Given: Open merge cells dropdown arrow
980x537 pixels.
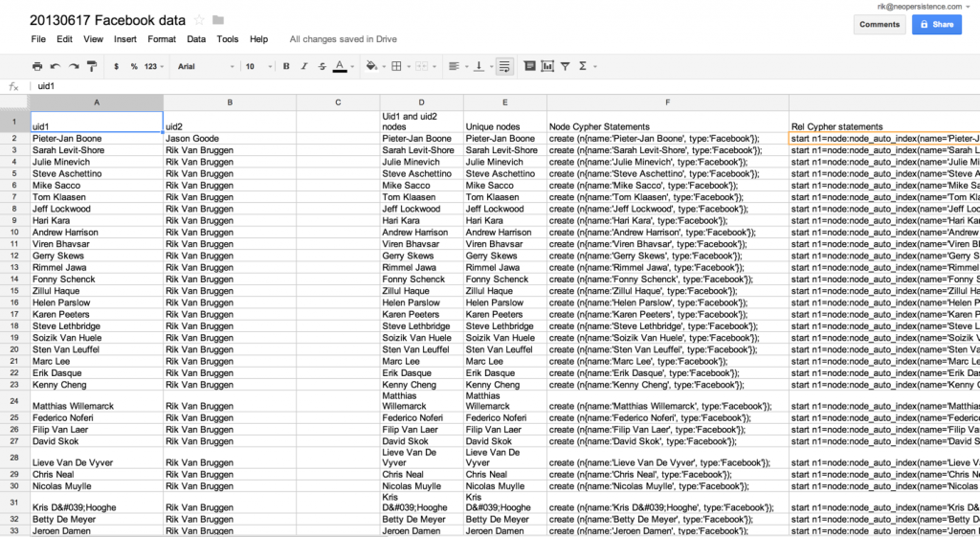Looking at the screenshot, I should 434,67.
